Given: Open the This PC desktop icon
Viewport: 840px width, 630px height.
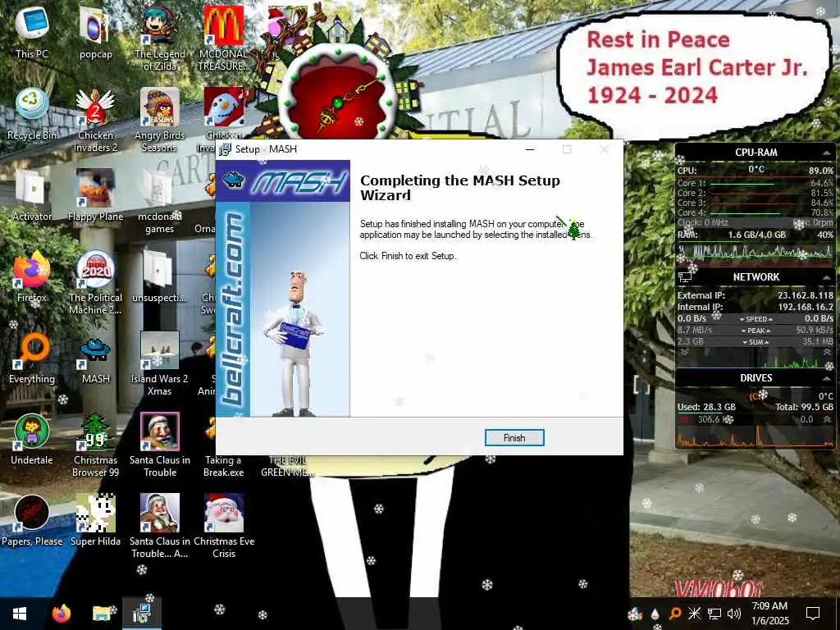Looking at the screenshot, I should (32, 33).
